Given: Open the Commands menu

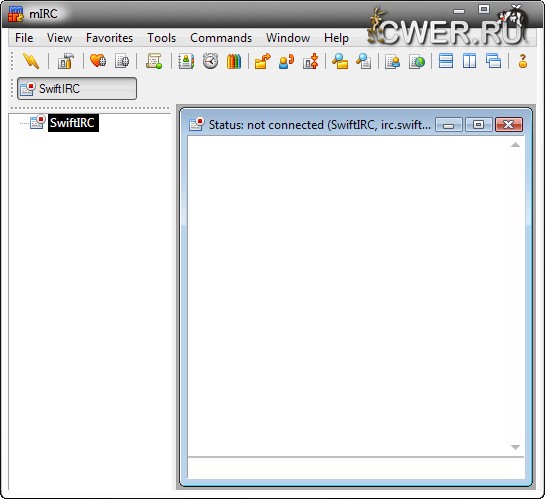Looking at the screenshot, I should pos(221,38).
